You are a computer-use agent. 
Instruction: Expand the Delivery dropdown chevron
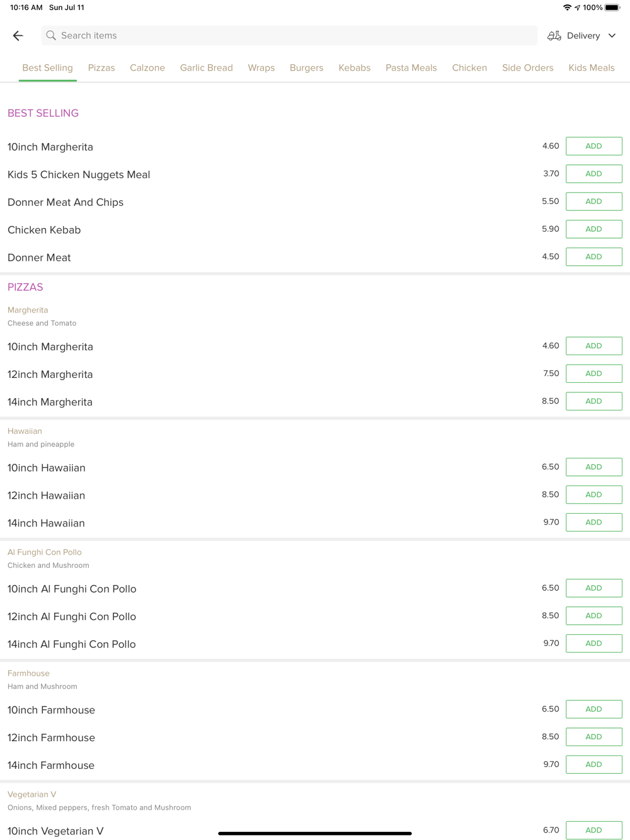612,36
